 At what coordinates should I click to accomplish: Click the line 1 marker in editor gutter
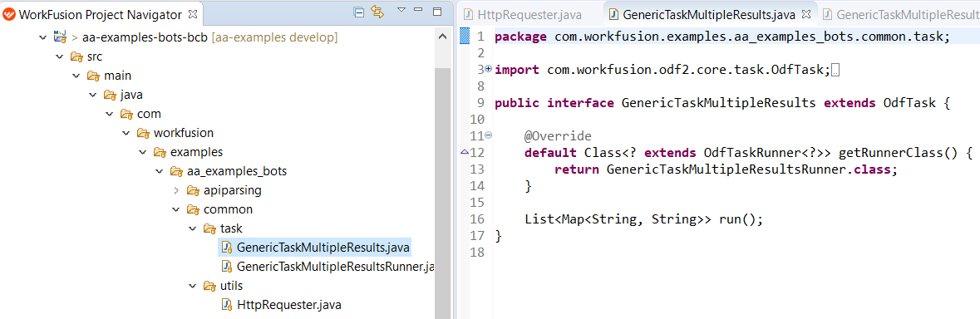(x=465, y=37)
